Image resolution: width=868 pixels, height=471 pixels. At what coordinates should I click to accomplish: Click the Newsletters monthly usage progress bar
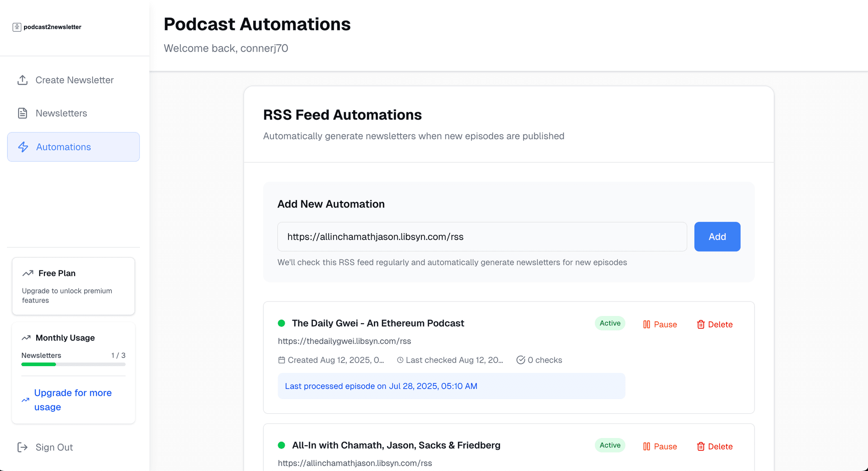coord(73,364)
